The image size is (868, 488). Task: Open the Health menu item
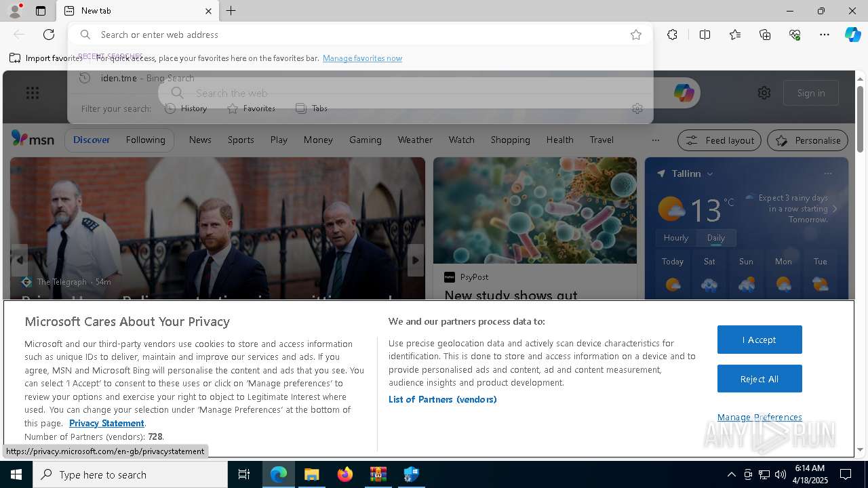point(559,140)
